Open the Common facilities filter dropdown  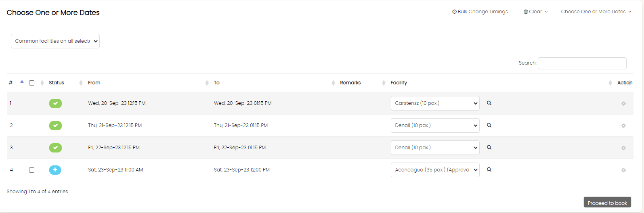pos(55,41)
